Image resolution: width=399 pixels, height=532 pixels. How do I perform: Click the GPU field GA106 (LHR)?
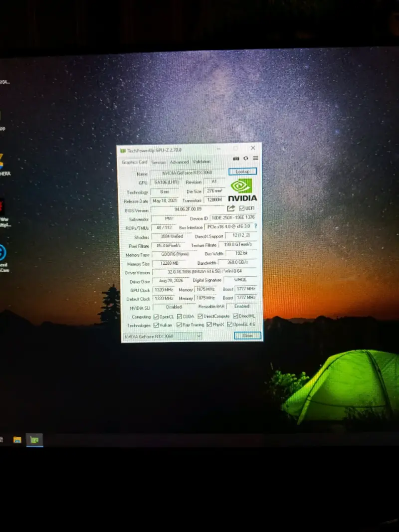166,182
